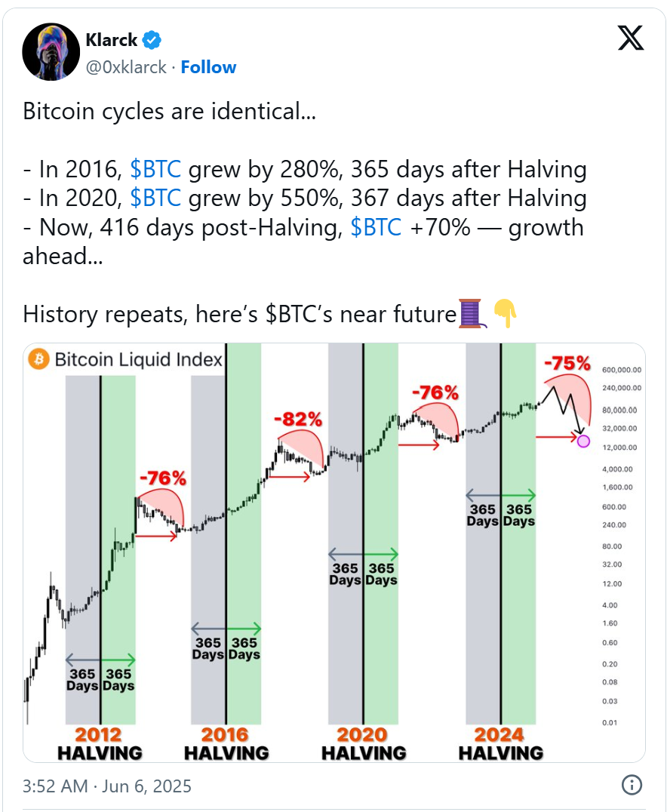Click the 2012 HALVING label

click(x=100, y=743)
